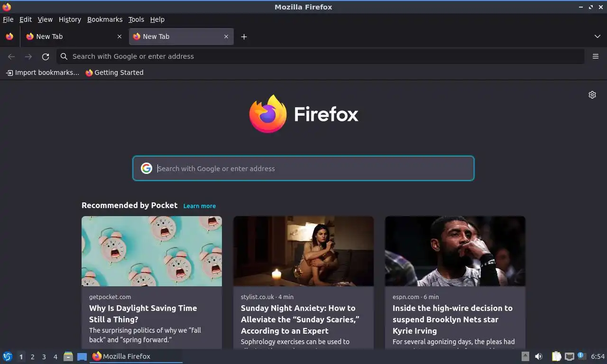Click the show desktop taskbar icon

(82, 357)
